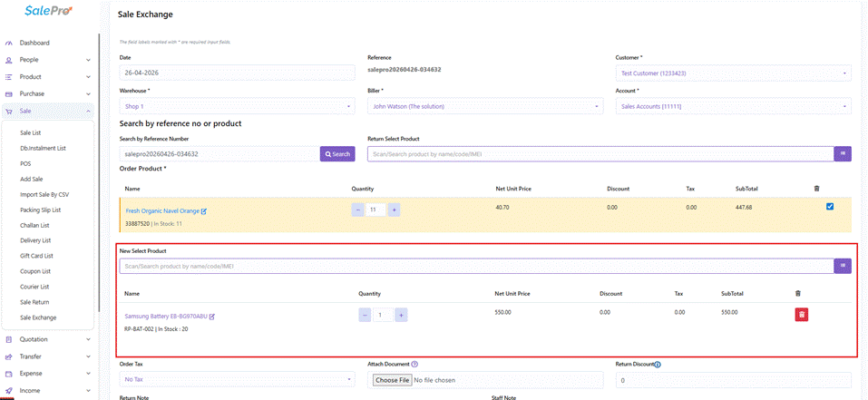Open the Customer dropdown showing Test Customer

click(734, 73)
